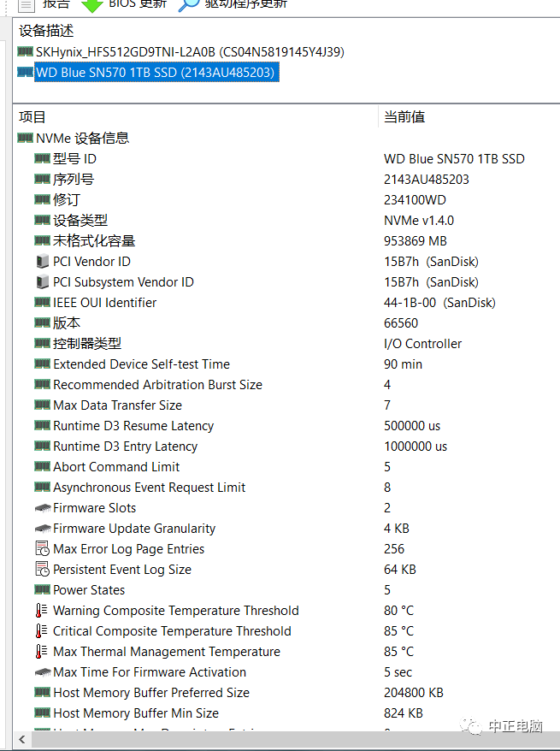Image resolution: width=560 pixels, height=751 pixels.
Task: Open the report toolbar icon
Action: click(26, 5)
